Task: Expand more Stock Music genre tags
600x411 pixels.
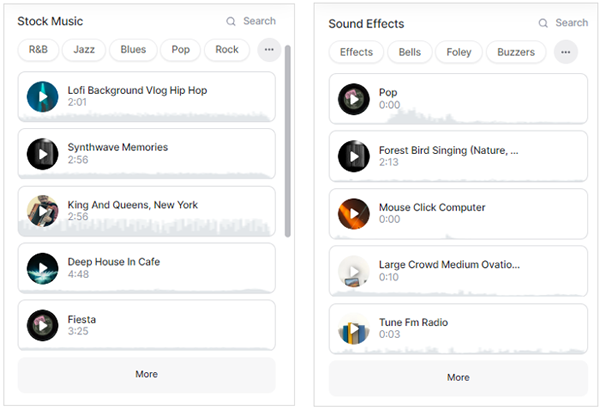Action: [269, 49]
